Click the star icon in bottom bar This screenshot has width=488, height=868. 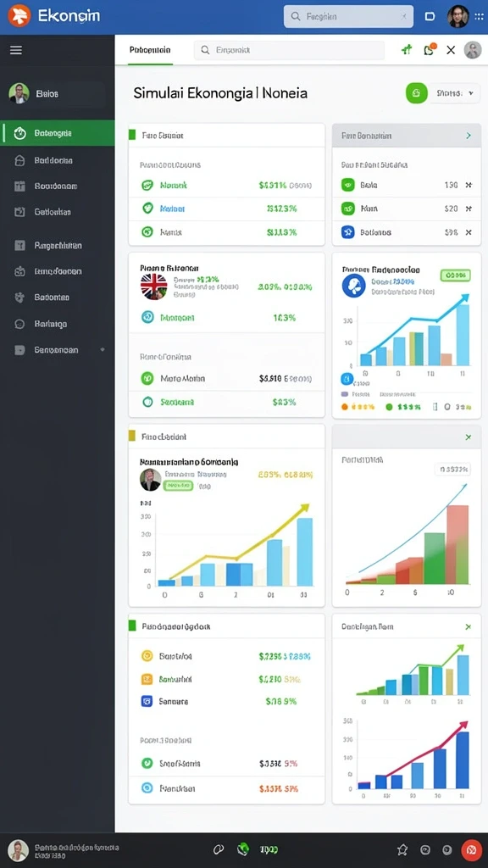pos(402,849)
